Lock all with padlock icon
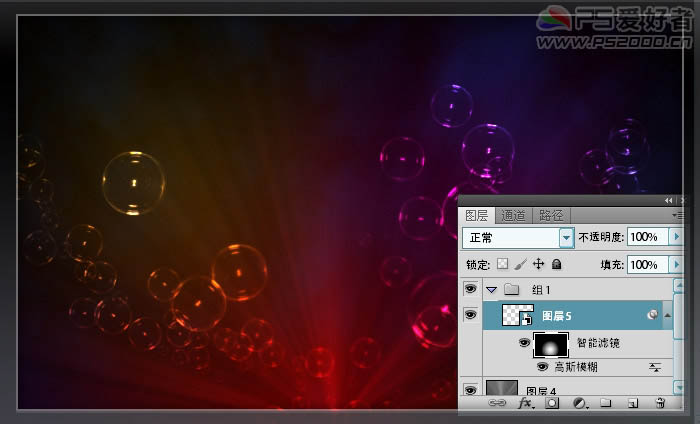This screenshot has width=700, height=424. coord(556,264)
